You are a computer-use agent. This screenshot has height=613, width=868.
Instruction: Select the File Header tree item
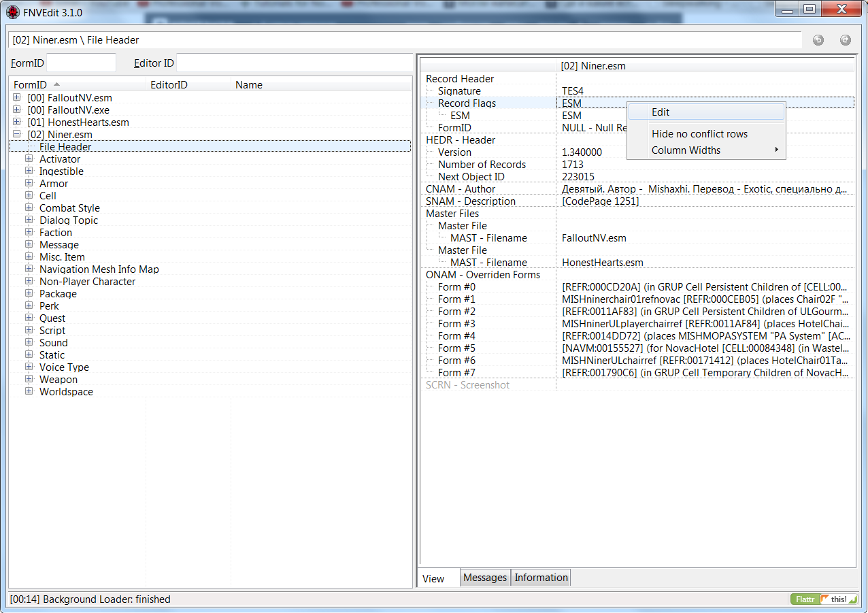click(x=65, y=146)
